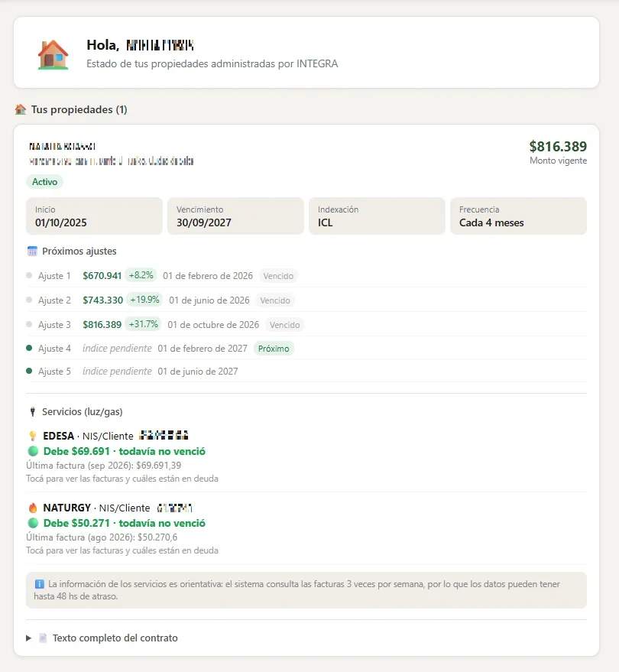Click the Tus propiedades (1) heading
Viewport: 619px width, 672px height.
pos(79,110)
